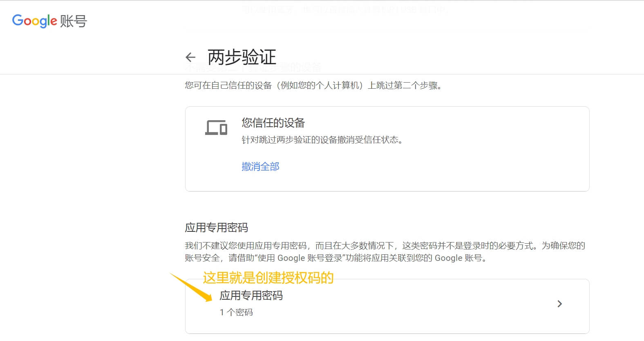The image size is (644, 341).
Task: Click the 1 个密码 text
Action: [x=236, y=312]
